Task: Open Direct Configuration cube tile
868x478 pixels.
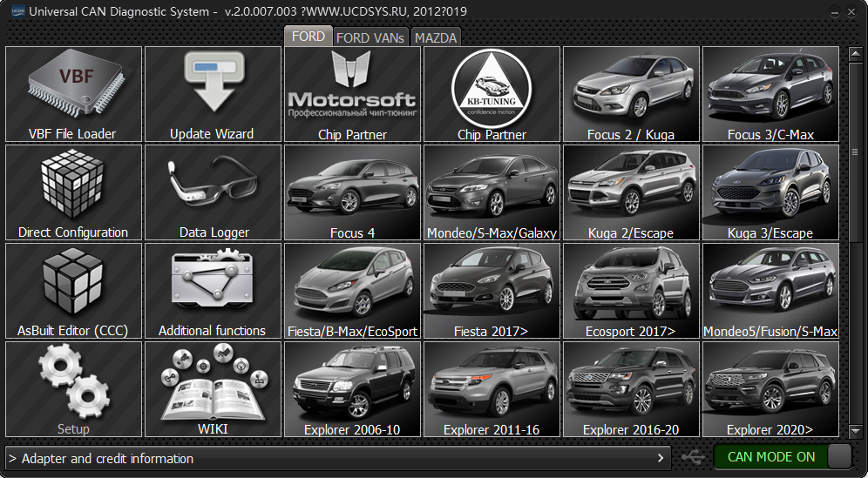Action: 73,192
